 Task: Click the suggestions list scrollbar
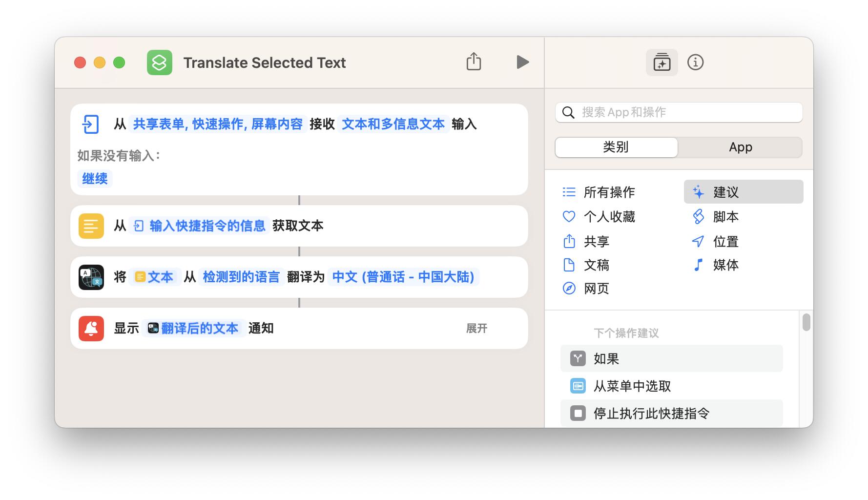pos(806,323)
